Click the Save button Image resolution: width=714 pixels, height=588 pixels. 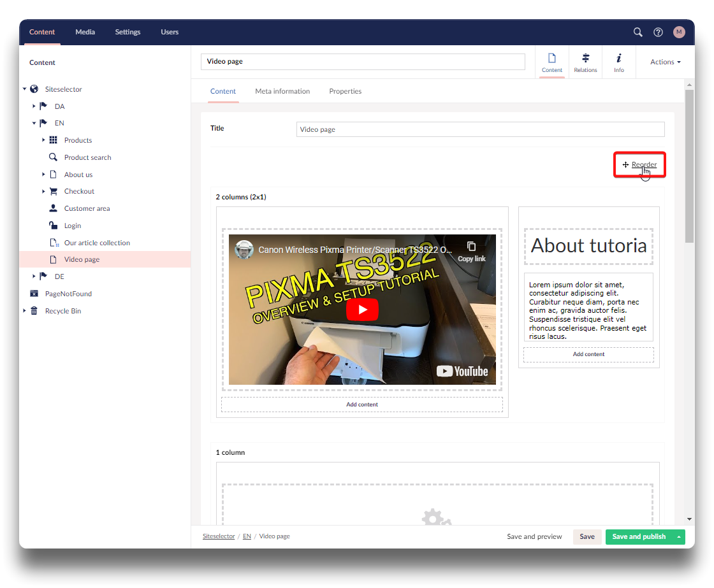point(586,536)
